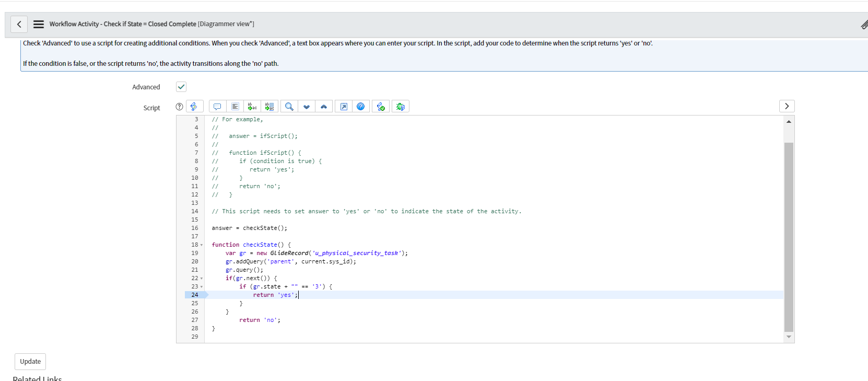The height and width of the screenshot is (381, 868).
Task: Click scrollbar up arrow in script editor
Action: 789,121
